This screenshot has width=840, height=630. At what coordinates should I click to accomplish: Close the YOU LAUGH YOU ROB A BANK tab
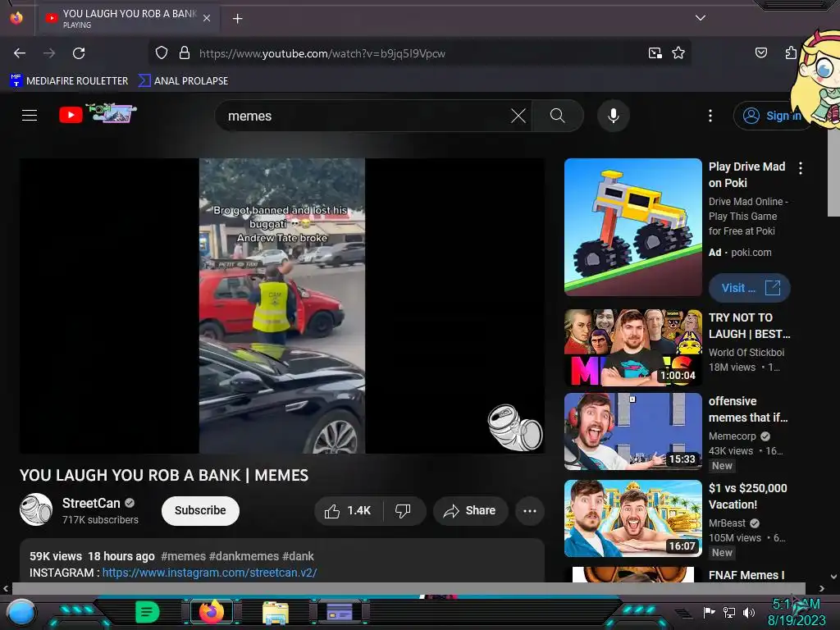tap(207, 18)
